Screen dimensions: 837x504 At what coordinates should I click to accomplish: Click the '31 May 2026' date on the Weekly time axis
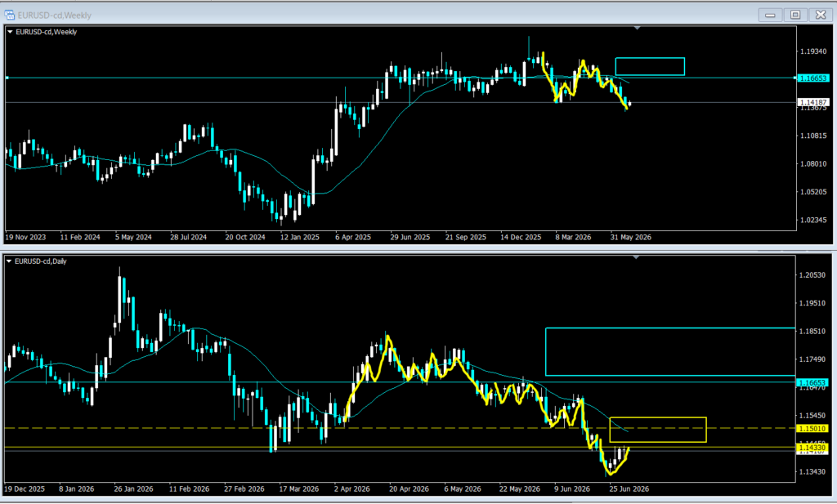[631, 238]
